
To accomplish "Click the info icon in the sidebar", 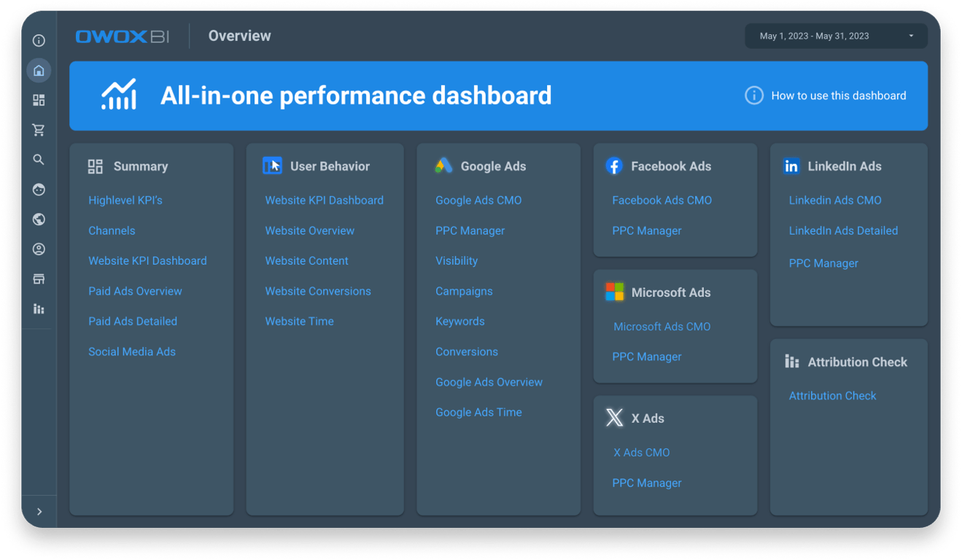I will click(x=39, y=41).
